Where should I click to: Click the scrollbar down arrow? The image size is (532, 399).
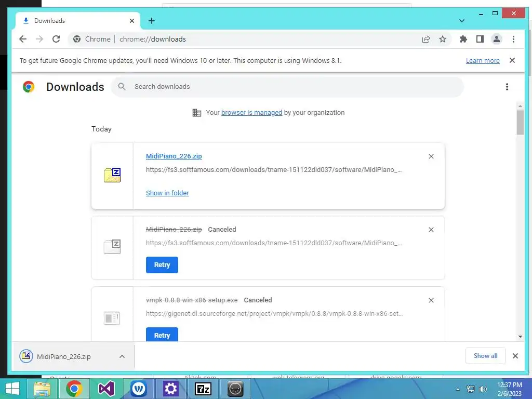tap(520, 337)
